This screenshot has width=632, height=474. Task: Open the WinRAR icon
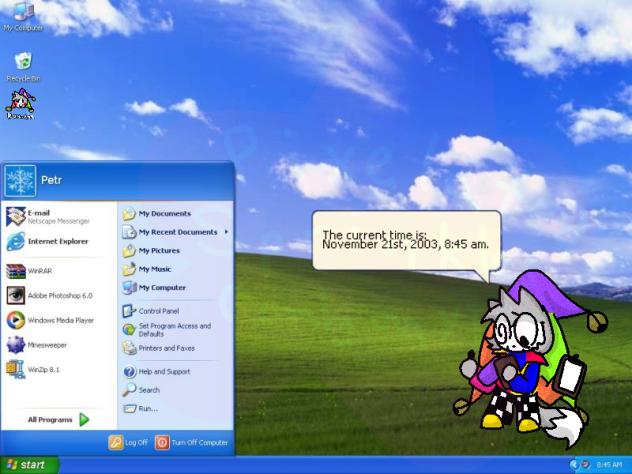coord(16,271)
